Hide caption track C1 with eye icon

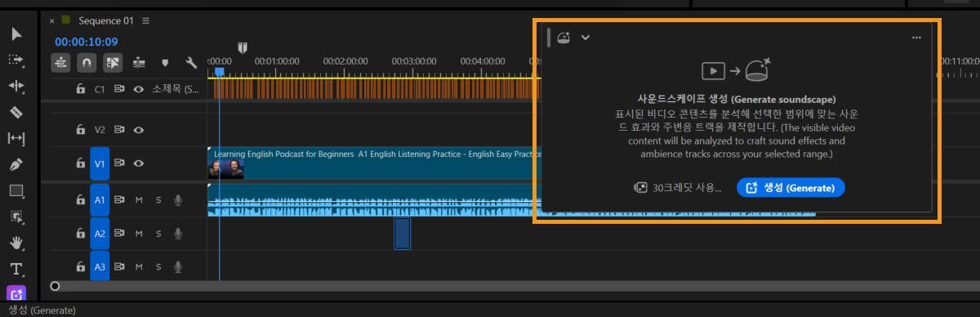pyautogui.click(x=139, y=88)
